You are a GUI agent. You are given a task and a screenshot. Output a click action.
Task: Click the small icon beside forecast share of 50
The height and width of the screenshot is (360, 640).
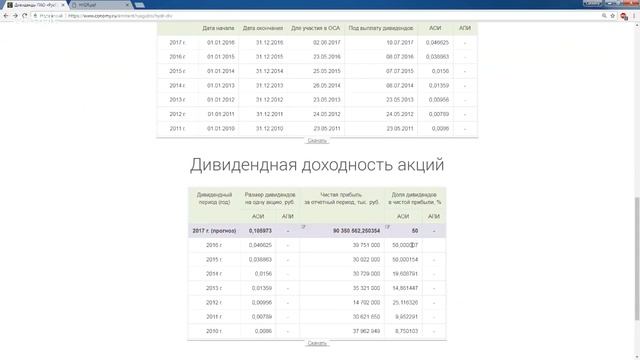387,227
